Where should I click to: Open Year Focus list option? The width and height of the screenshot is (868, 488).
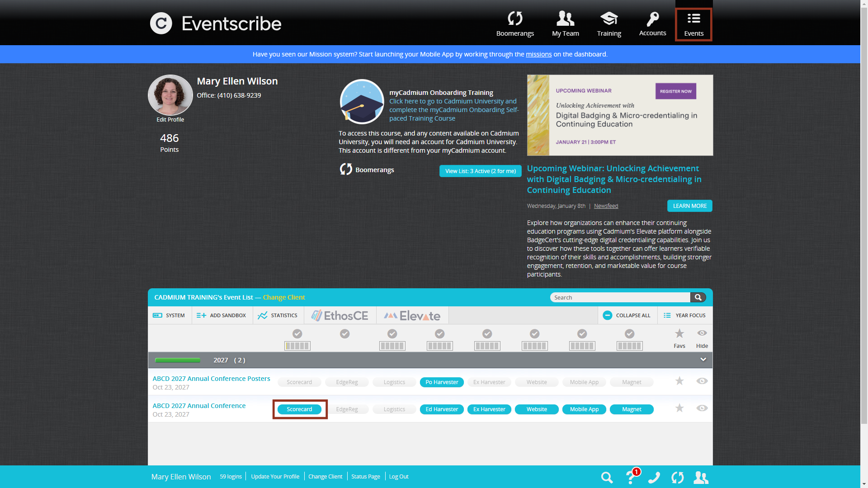tap(684, 315)
